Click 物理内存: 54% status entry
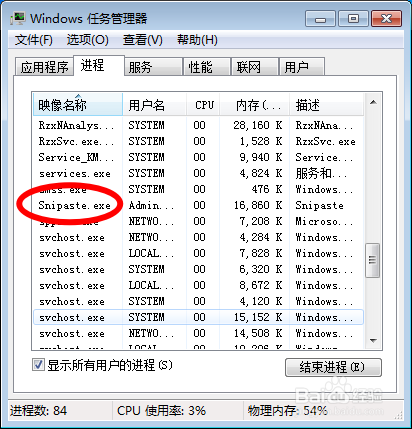Viewport: 412px width, 429px height. [287, 411]
